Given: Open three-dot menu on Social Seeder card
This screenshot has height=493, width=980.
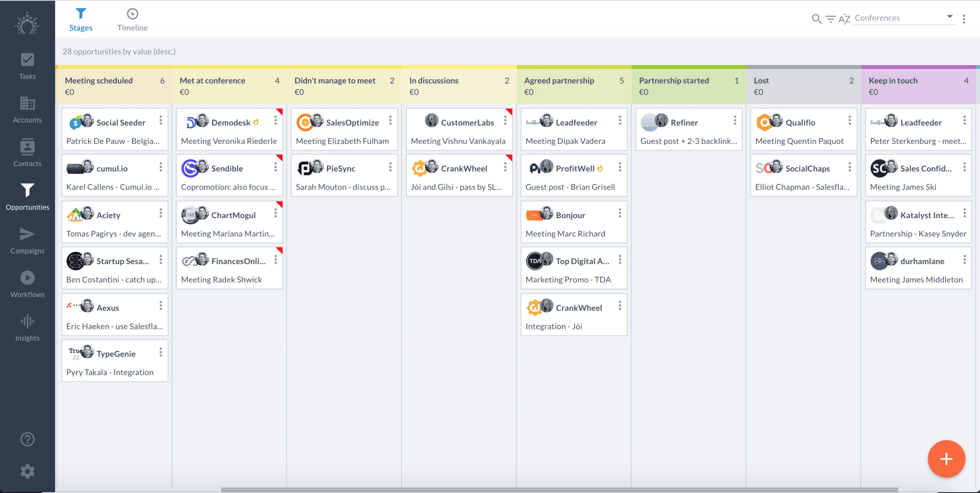Looking at the screenshot, I should tap(161, 120).
